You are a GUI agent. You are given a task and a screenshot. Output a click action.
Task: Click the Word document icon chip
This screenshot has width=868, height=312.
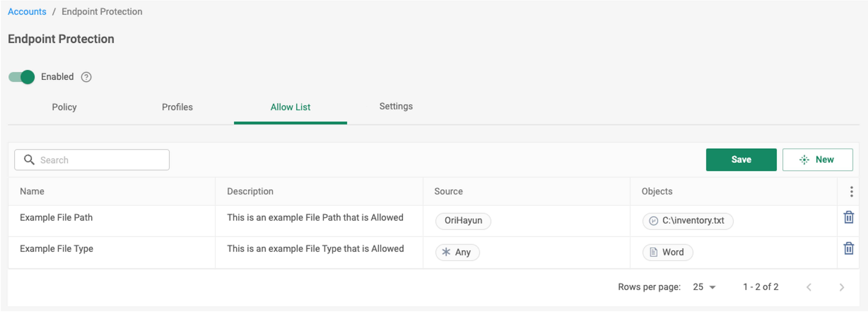tap(668, 252)
